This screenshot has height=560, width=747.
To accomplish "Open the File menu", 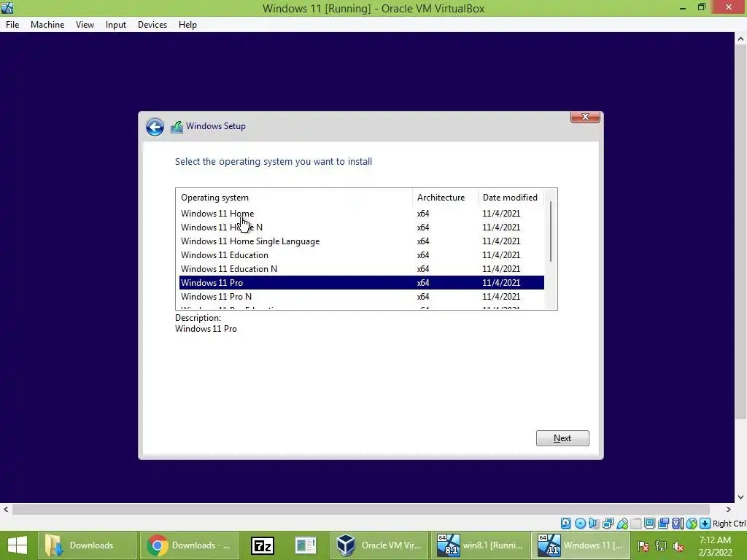I will (x=12, y=25).
